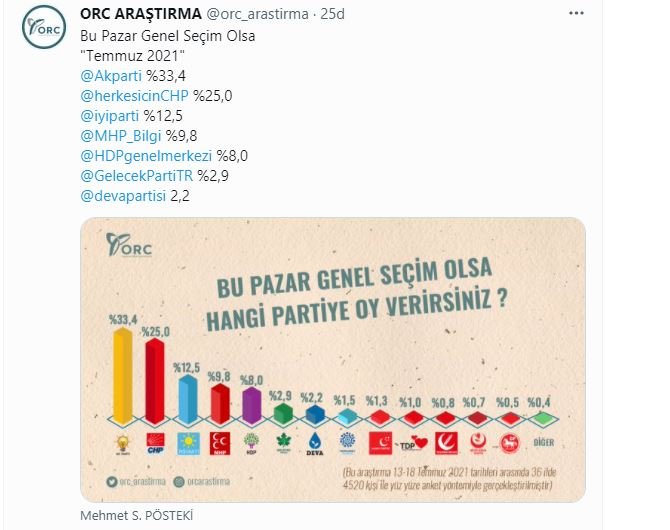Click the ORC logo inside the infographic
Screen dimensions: 670x530
(129, 245)
